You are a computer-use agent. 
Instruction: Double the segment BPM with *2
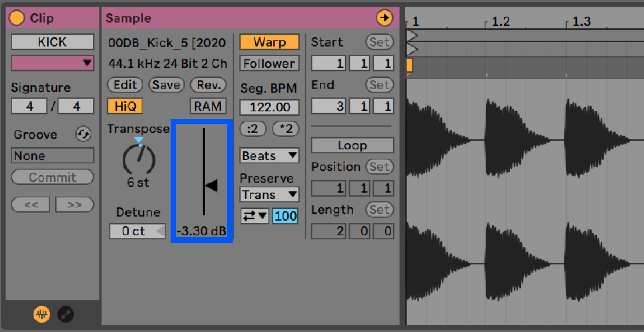pos(286,129)
